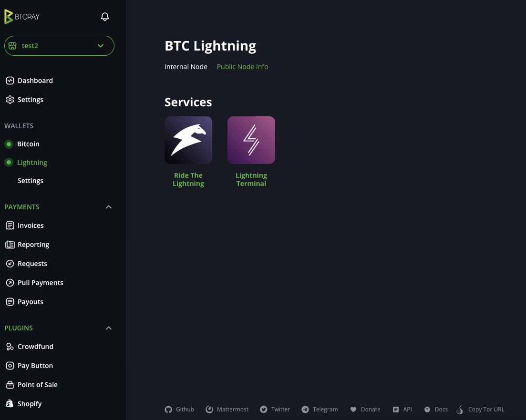Open the Reporting section
526x420 pixels.
(x=33, y=244)
